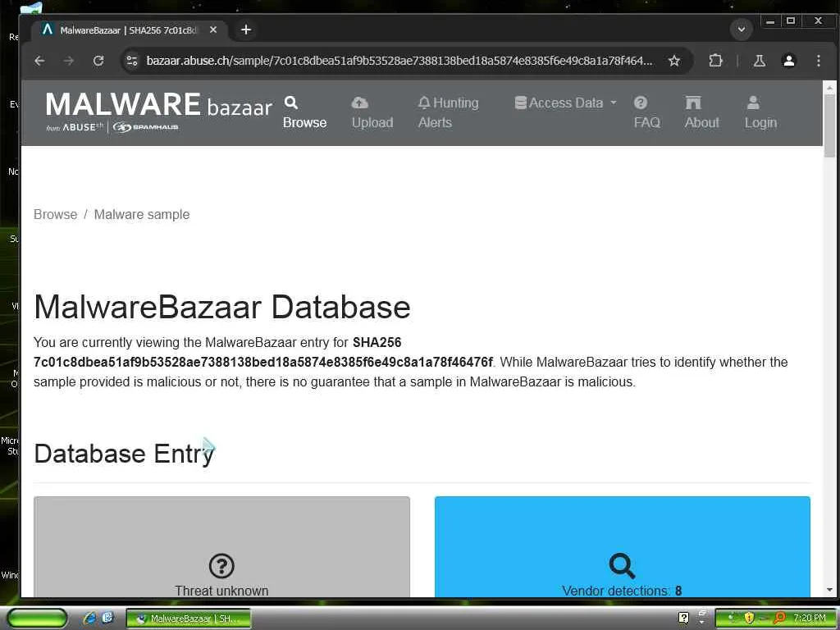Open Internet Explorer from quick launch
The width and height of the screenshot is (840, 630).
click(89, 618)
